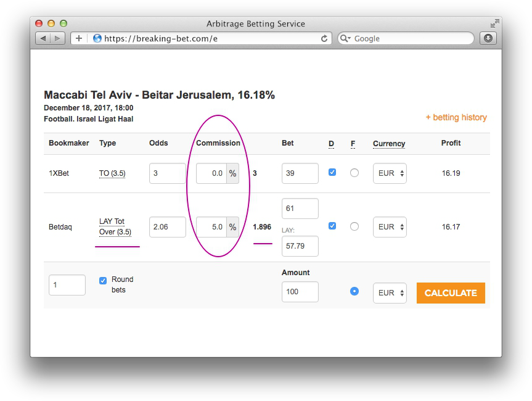Viewport: 532px width, 401px height.
Task: Click the percent sign beside Betdaq commission
Action: (x=232, y=227)
